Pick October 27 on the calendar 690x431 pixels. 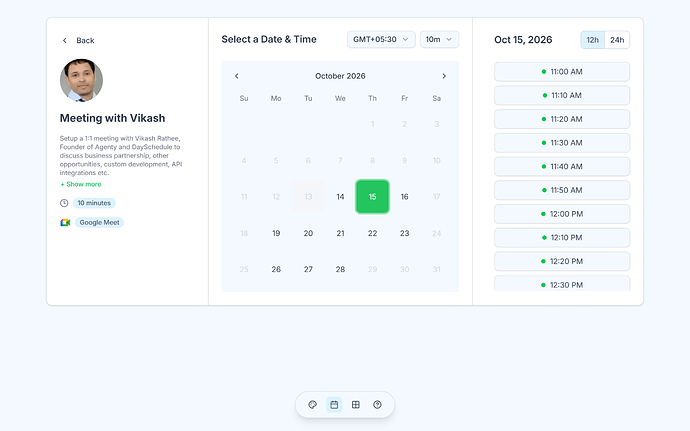click(308, 269)
